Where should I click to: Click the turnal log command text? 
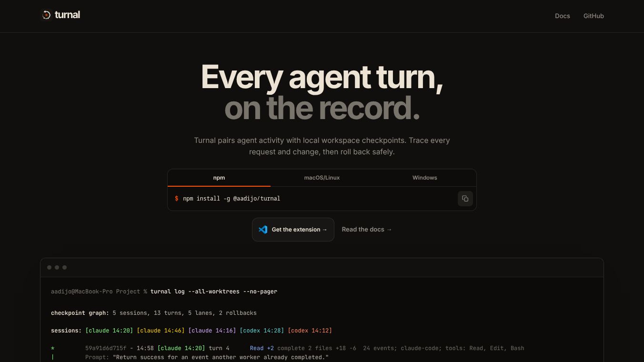tap(214, 292)
